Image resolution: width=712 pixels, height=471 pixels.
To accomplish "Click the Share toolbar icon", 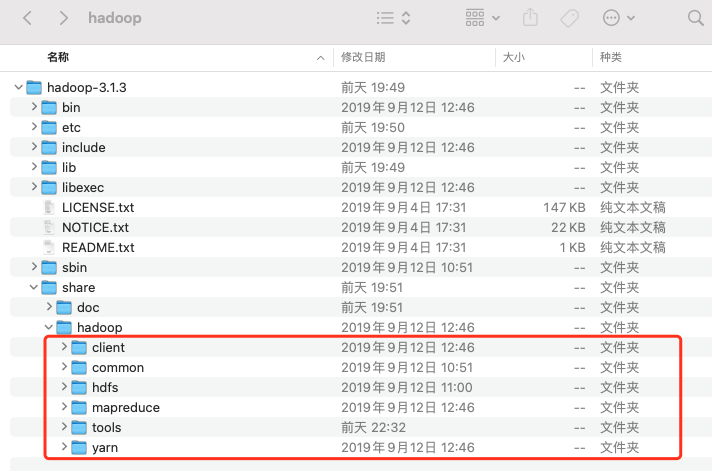I will tap(530, 18).
